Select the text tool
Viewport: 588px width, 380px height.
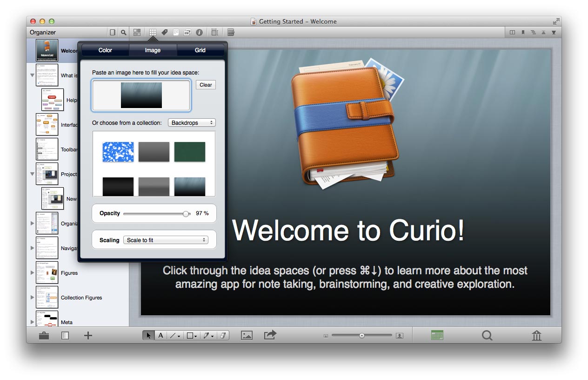[x=160, y=335]
